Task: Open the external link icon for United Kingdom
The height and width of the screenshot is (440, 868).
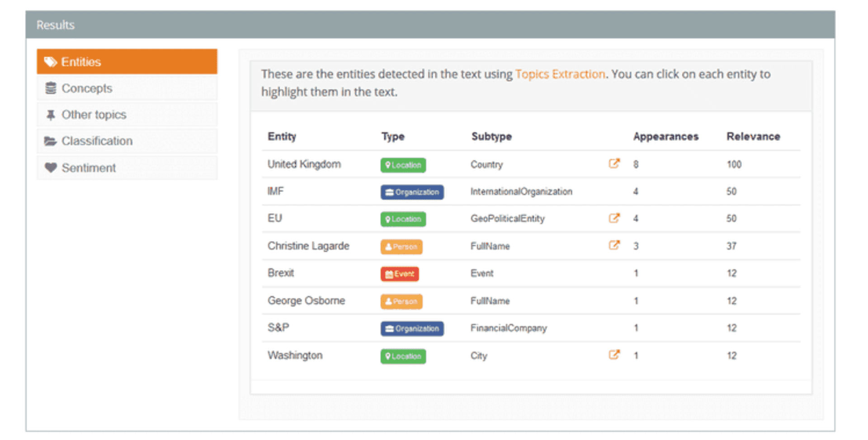Action: (x=614, y=164)
